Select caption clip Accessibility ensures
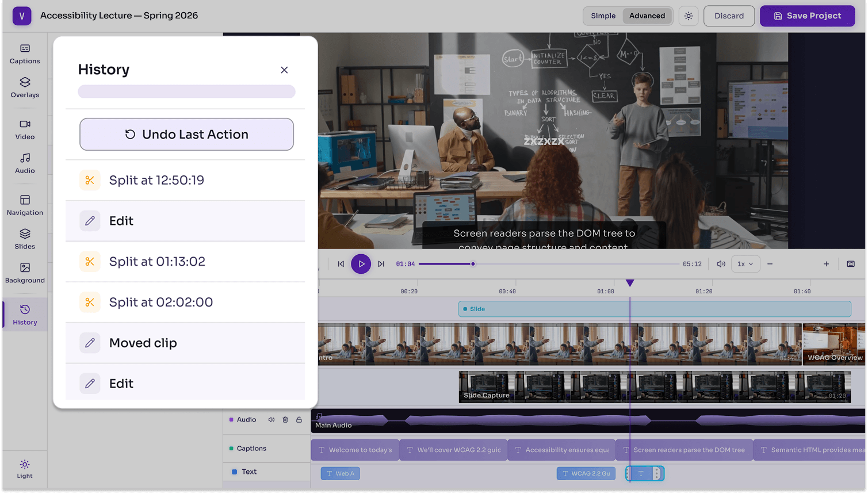Viewport: 868px width, 494px height. [561, 450]
